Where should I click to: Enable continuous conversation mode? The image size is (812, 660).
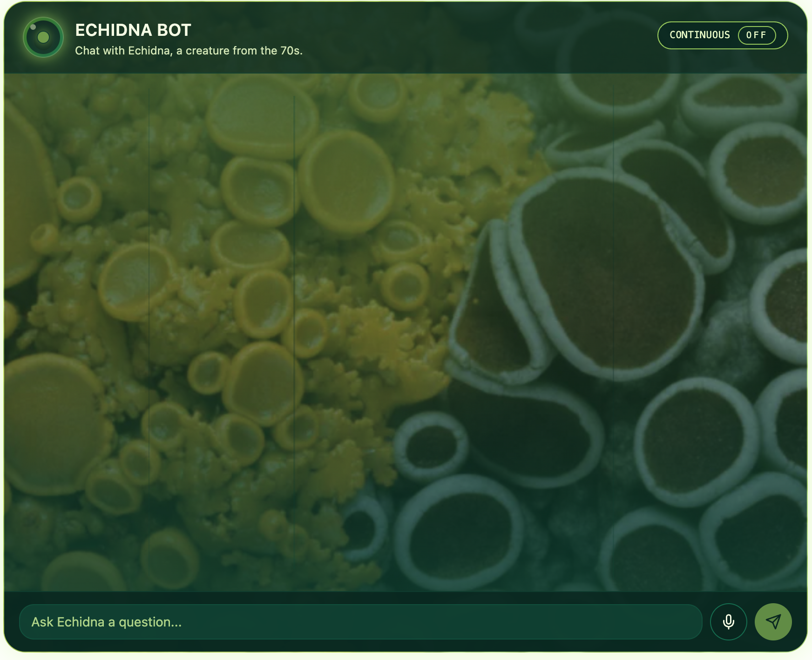pyautogui.click(x=722, y=35)
